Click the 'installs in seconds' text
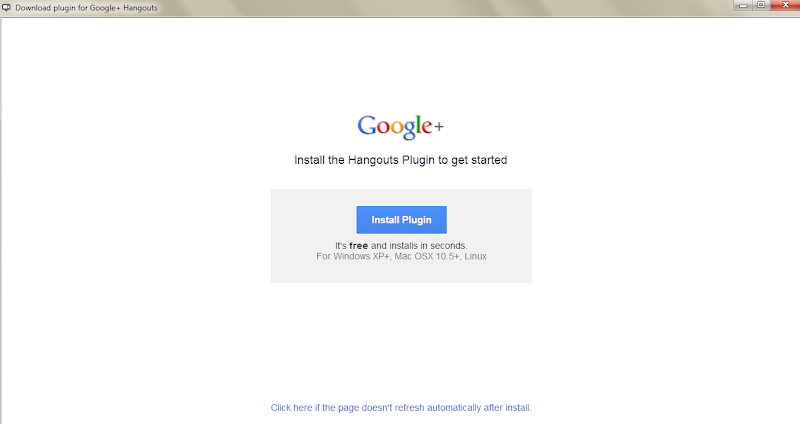Viewport: 800px width, 424px height. click(428, 245)
